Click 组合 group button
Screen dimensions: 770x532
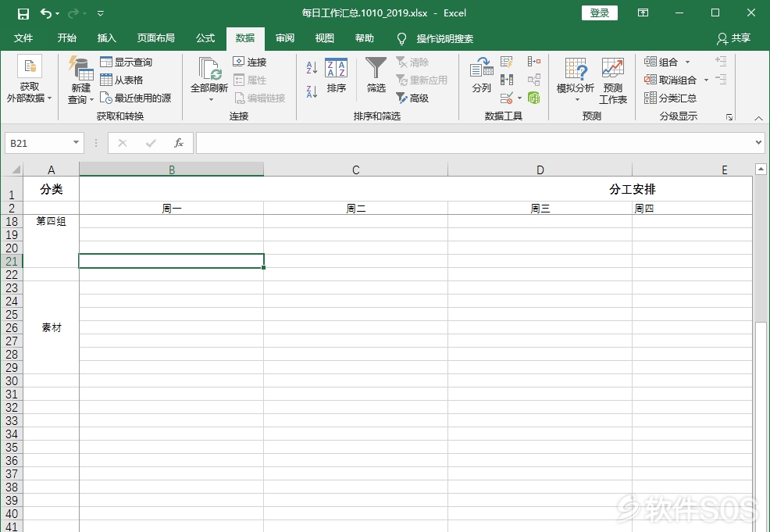click(x=661, y=62)
